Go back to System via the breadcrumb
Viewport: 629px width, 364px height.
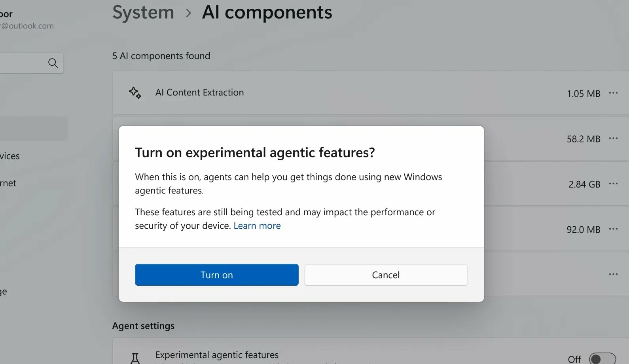click(143, 12)
